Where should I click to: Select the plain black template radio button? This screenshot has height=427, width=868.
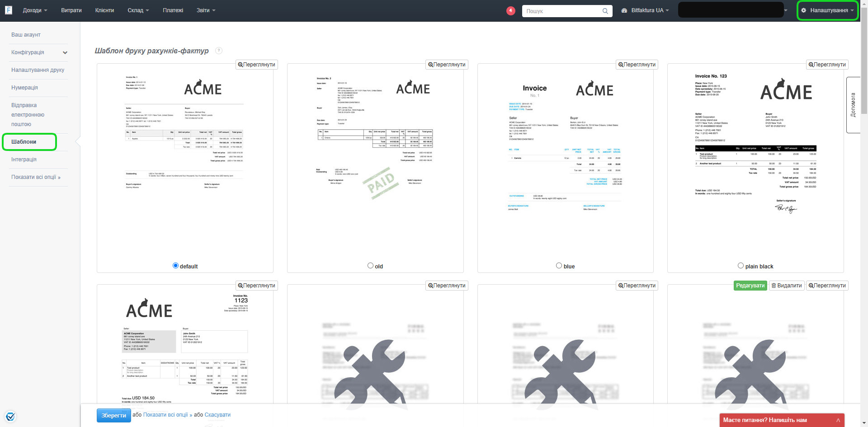click(741, 266)
